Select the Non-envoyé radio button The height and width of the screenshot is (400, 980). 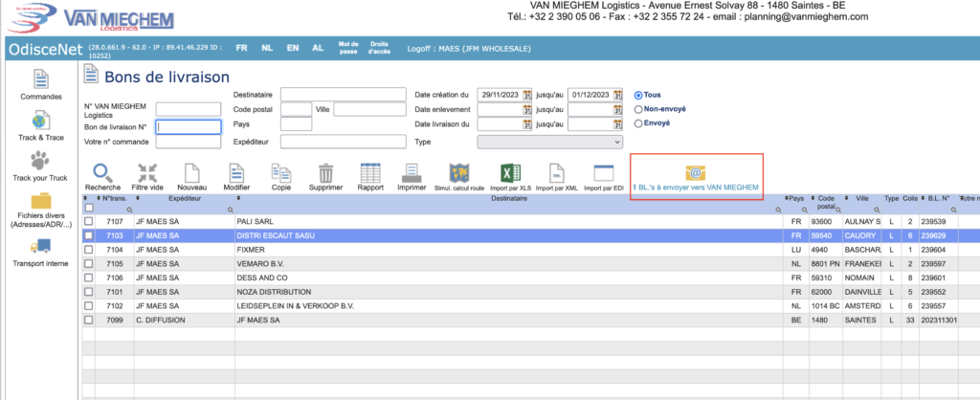click(638, 109)
